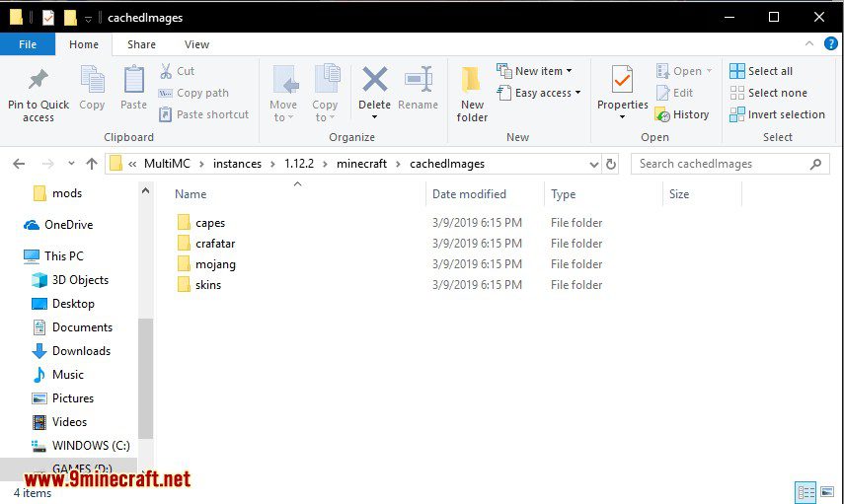Open Downloads in sidebar

click(71, 351)
